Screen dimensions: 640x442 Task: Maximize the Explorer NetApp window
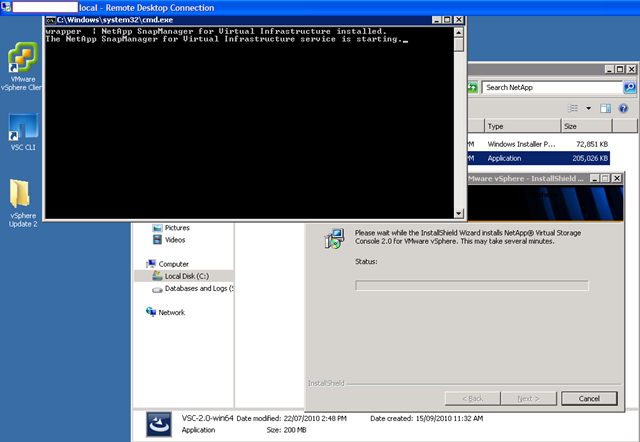pyautogui.click(x=620, y=69)
